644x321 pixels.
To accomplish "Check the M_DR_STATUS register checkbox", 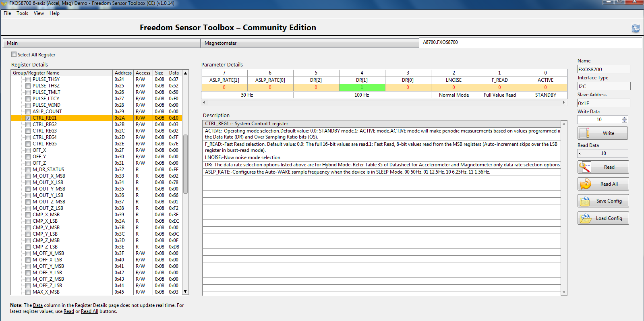I will 28,170.
